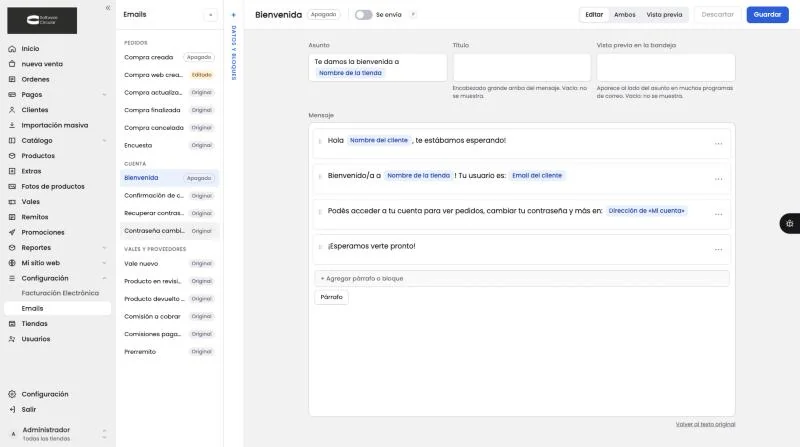Collapse the left sidebar with the double-chevron icon

pyautogui.click(x=108, y=8)
